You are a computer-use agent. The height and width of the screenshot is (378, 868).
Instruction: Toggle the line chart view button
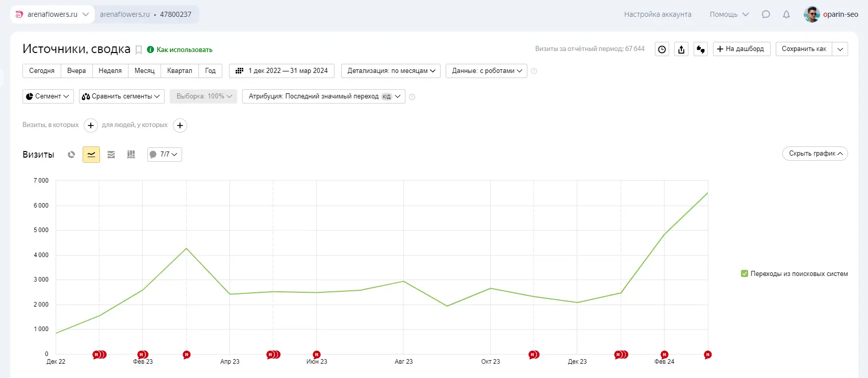pos(91,155)
